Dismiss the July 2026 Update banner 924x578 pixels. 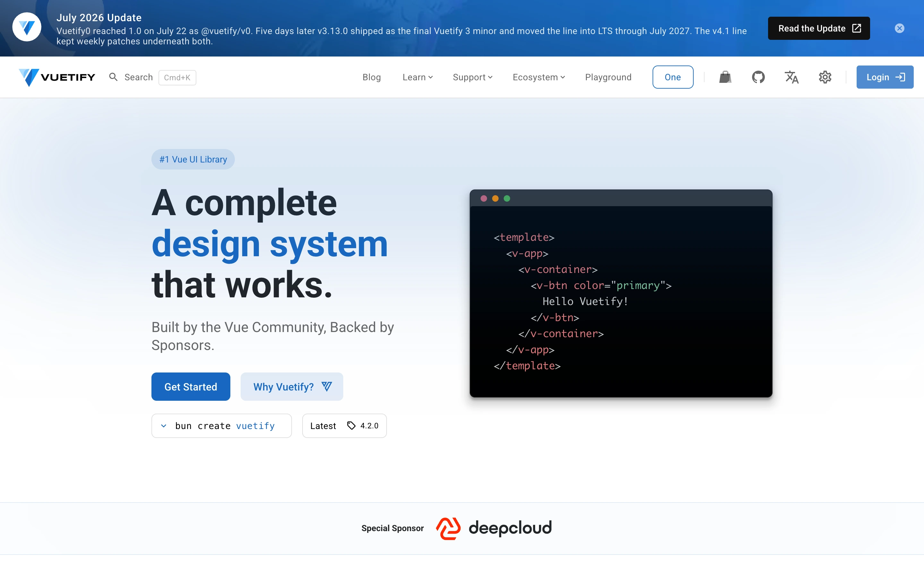click(x=900, y=28)
